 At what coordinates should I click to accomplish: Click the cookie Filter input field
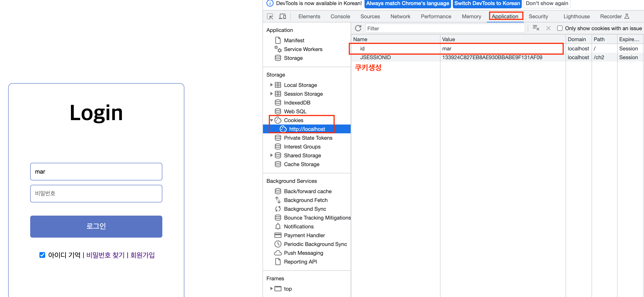pos(445,28)
